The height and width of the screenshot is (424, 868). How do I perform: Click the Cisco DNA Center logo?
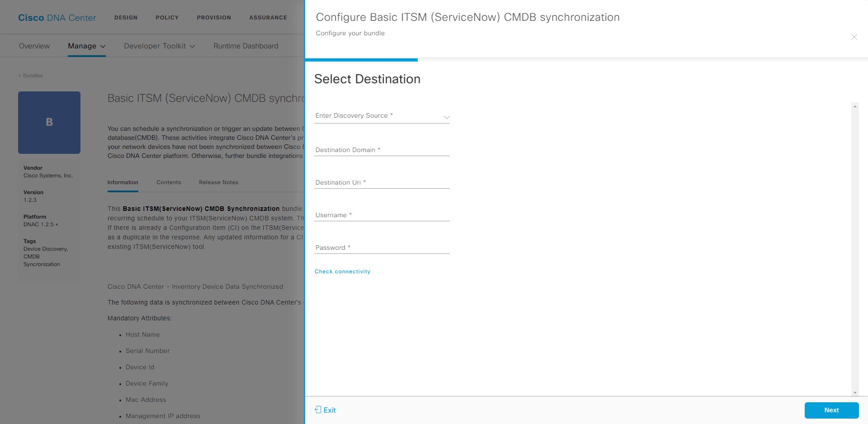[57, 18]
